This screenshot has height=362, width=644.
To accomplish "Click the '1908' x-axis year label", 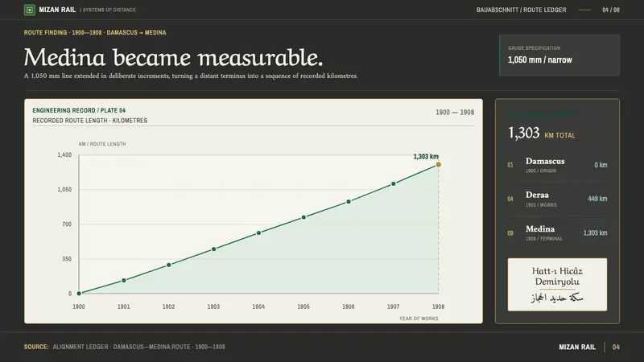I will pyautogui.click(x=438, y=306).
